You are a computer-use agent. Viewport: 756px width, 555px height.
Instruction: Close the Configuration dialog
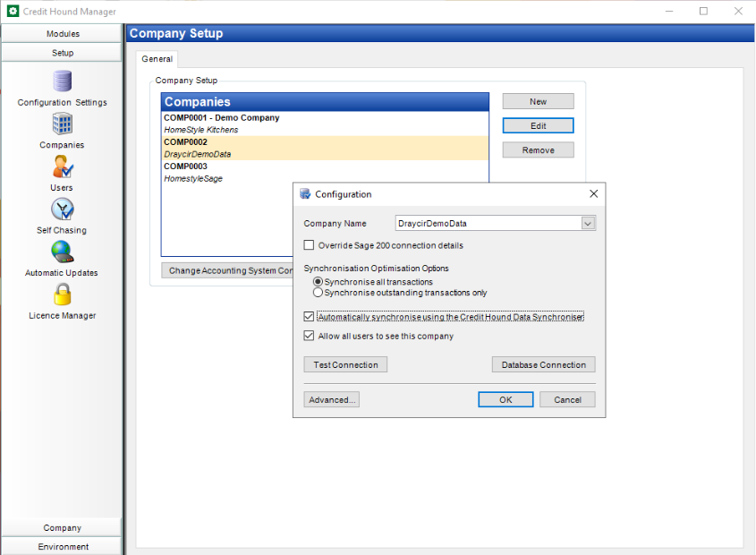point(593,193)
